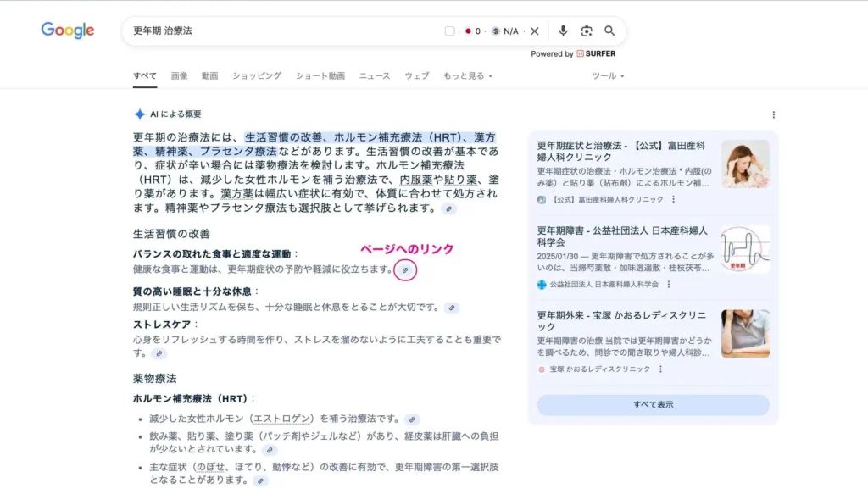The height and width of the screenshot is (494, 868).
Task: Switch to the 画像 tab
Action: point(179,76)
